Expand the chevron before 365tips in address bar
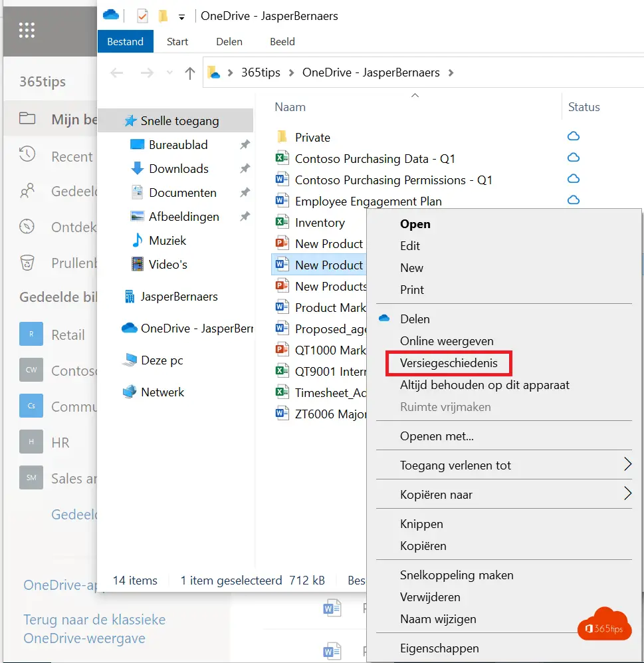Viewport: 644px width, 663px height. click(x=231, y=72)
